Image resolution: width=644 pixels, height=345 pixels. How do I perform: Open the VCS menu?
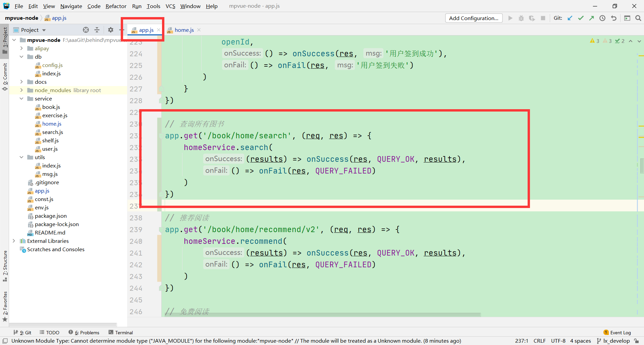pos(170,6)
